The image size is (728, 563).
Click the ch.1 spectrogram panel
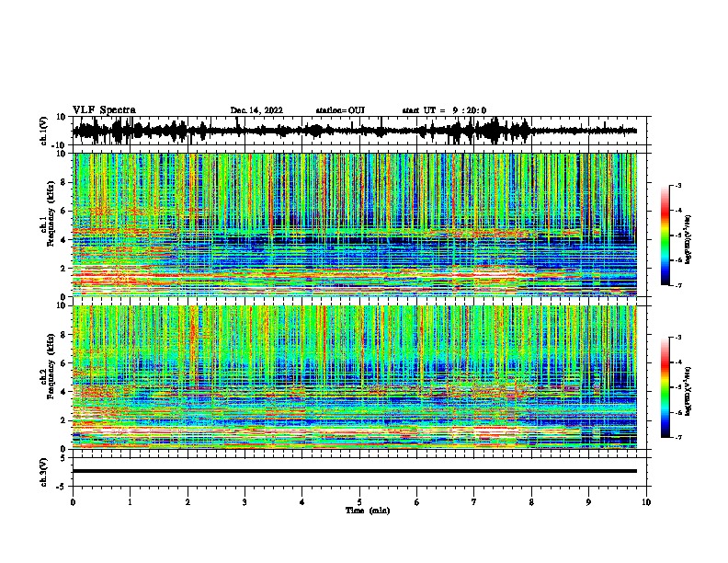(x=355, y=224)
